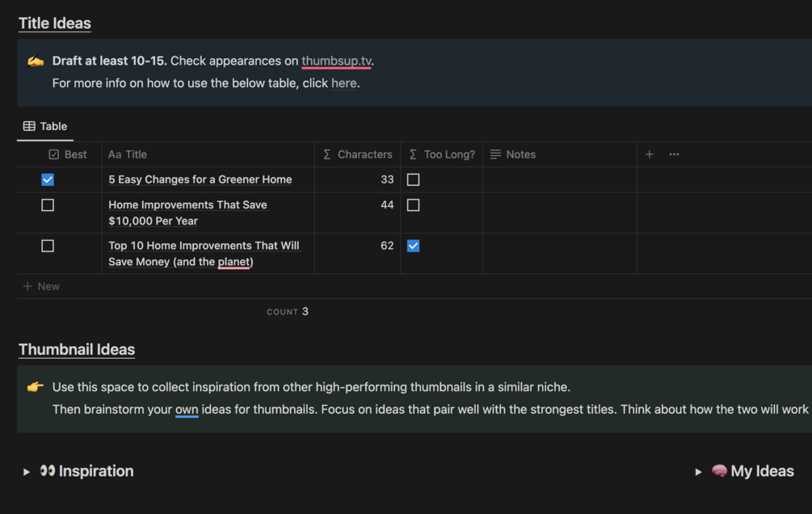Switch to the Table view tab

45,126
